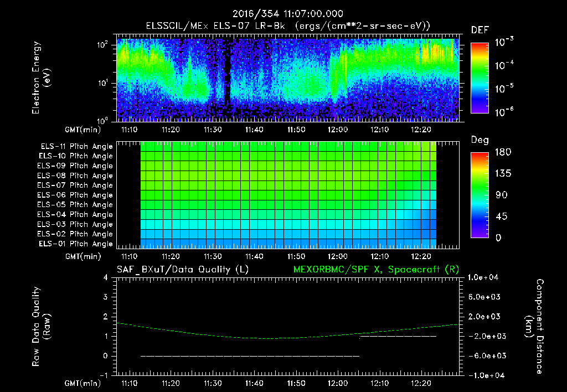Click the 135 degree scale value
The image size is (567, 392).
point(503,173)
